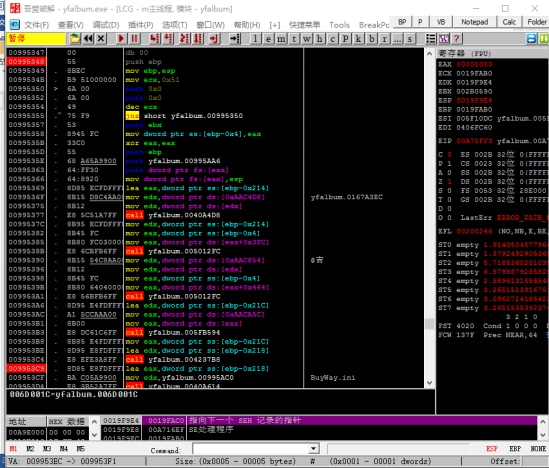Click the Run (play) toolbar button
This screenshot has height=468, width=549.
click(x=121, y=39)
